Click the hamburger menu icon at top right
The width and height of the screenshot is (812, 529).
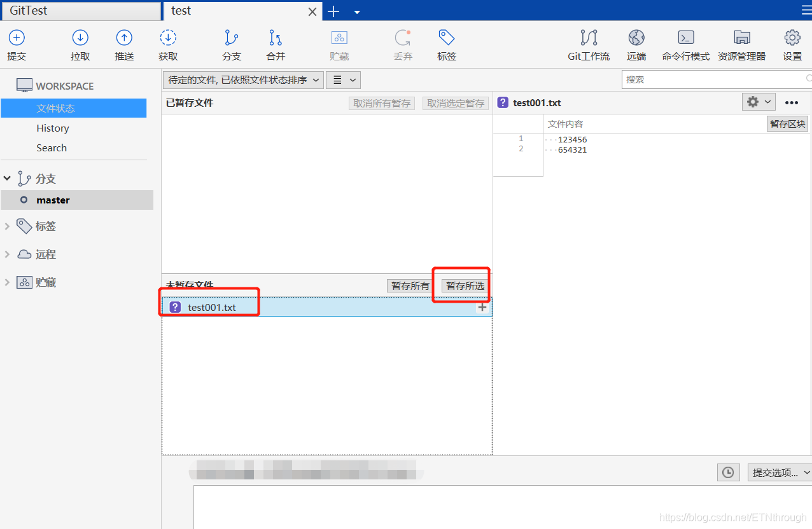point(806,10)
